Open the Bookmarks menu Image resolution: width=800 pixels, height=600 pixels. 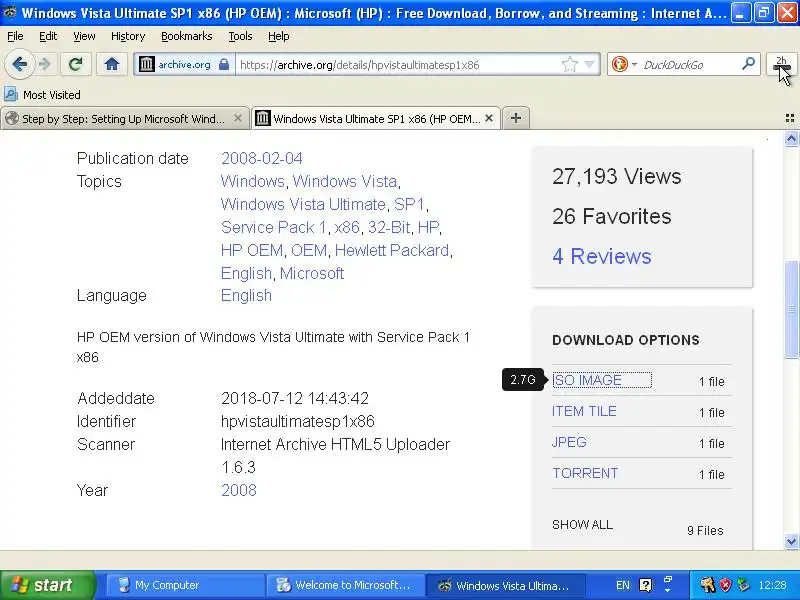187,36
